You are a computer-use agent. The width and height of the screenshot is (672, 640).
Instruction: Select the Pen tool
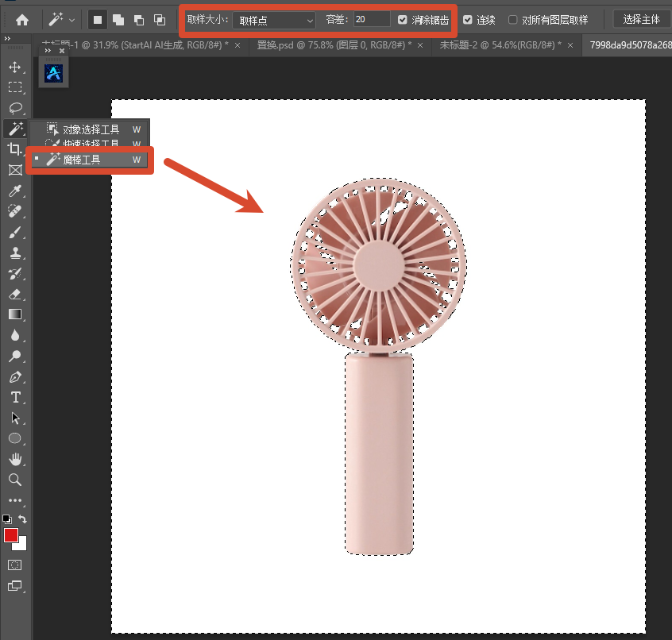click(x=15, y=376)
